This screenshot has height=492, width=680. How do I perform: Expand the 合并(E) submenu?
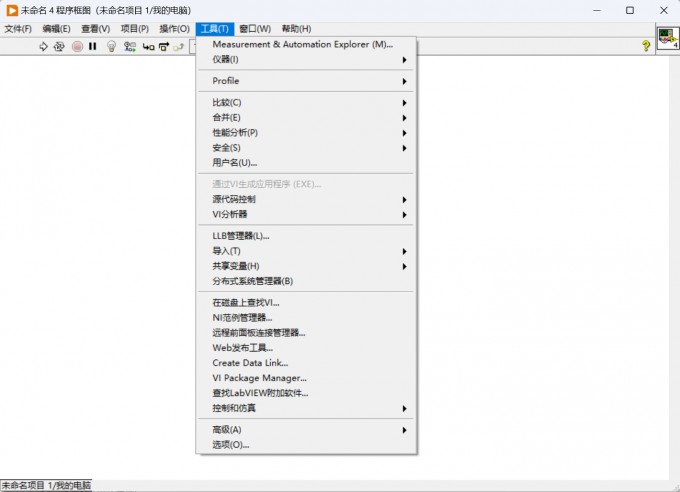pos(306,118)
